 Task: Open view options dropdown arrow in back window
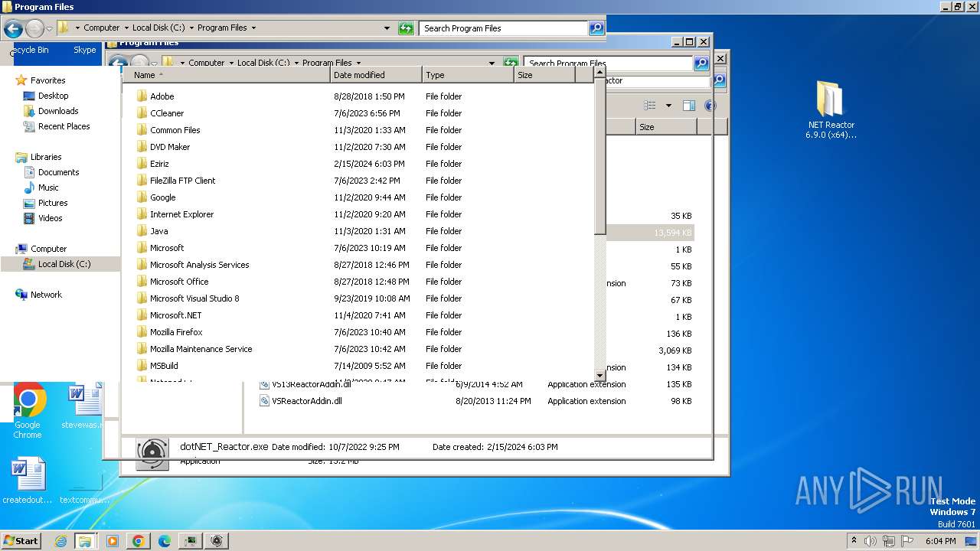point(668,106)
